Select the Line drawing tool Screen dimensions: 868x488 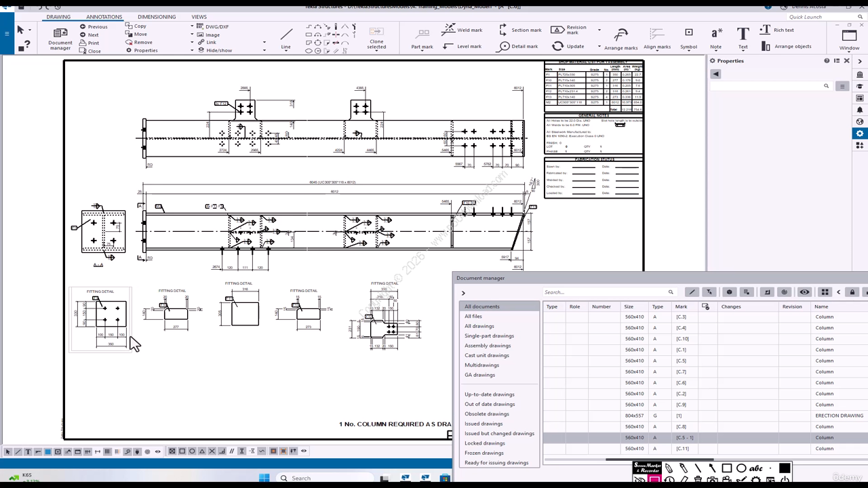286,38
